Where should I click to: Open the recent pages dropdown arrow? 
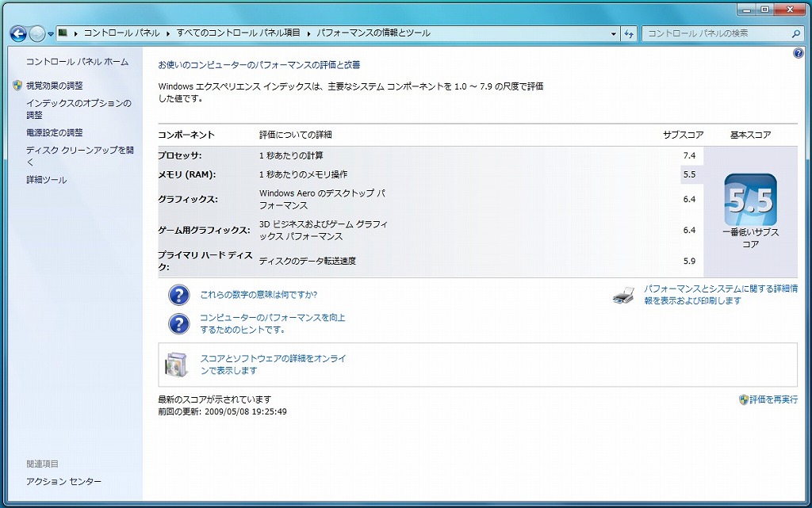click(x=51, y=34)
